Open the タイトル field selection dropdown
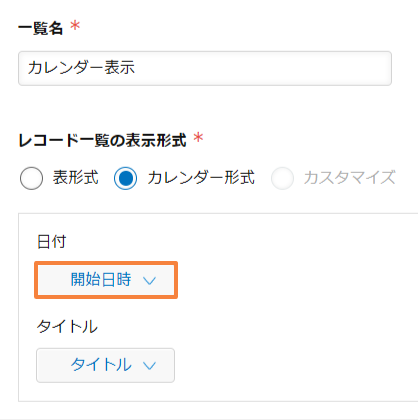 (105, 365)
